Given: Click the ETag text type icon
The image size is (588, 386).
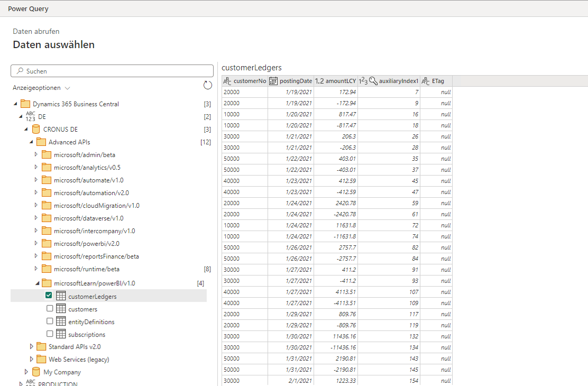Looking at the screenshot, I should (425, 81).
